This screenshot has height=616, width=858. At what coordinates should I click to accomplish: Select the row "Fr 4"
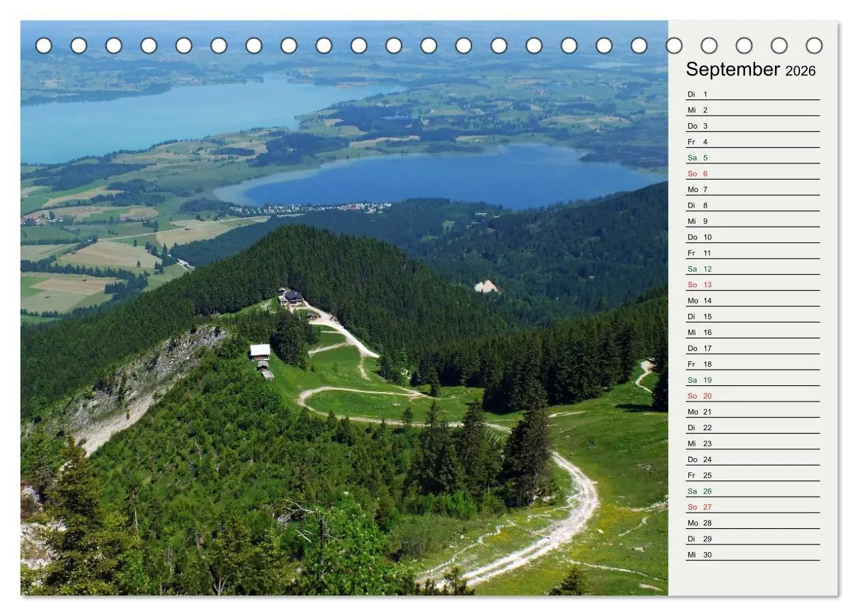752,142
